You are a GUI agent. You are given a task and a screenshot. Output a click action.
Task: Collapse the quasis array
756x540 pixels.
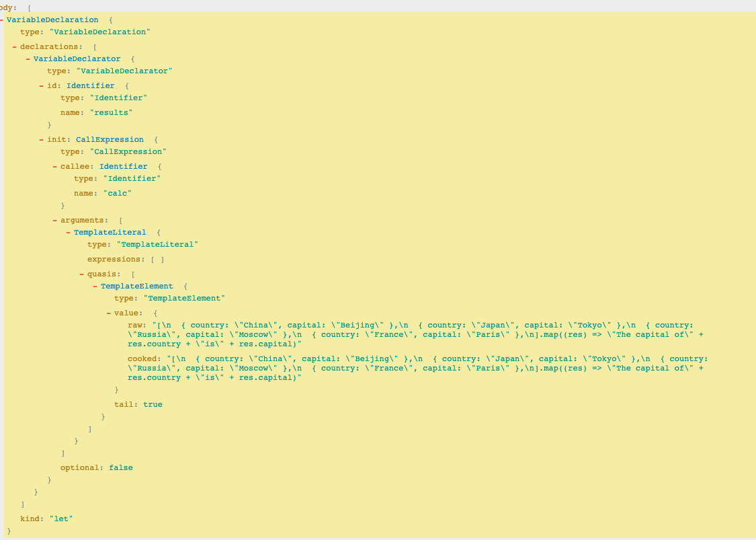[x=82, y=274]
